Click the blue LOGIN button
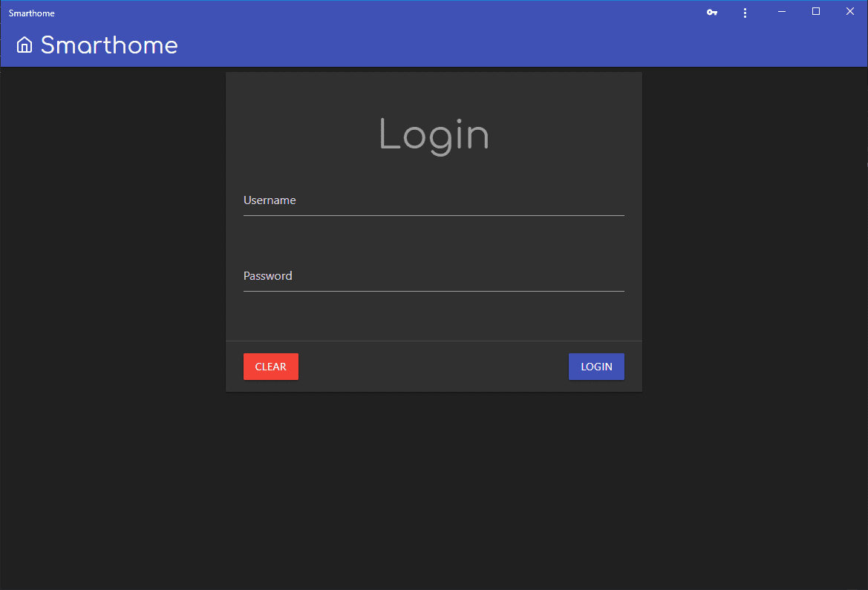Screen dimensions: 868x590 coord(596,367)
